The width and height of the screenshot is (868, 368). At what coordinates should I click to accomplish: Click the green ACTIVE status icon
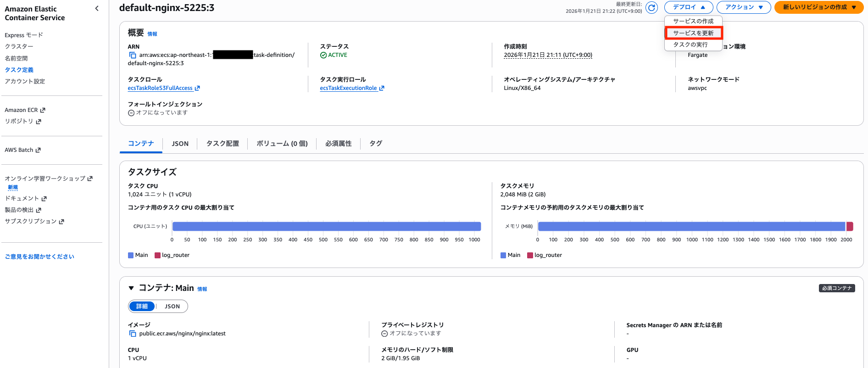pos(323,55)
